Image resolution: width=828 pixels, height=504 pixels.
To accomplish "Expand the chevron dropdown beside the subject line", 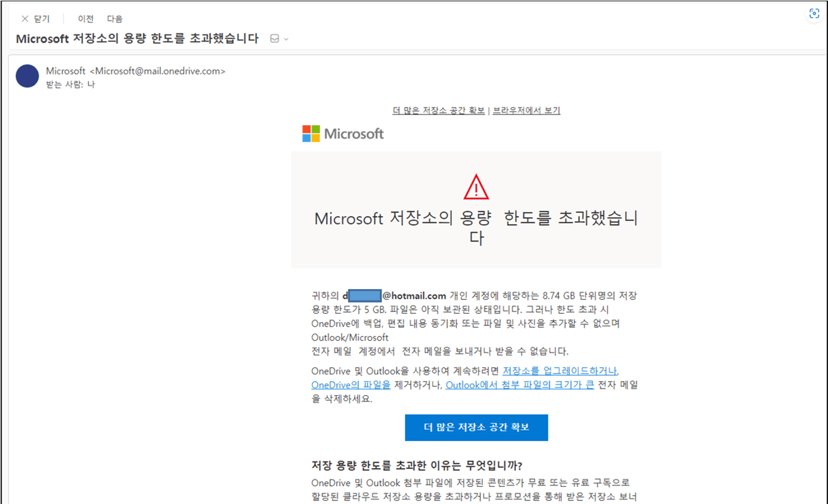I will (x=286, y=39).
